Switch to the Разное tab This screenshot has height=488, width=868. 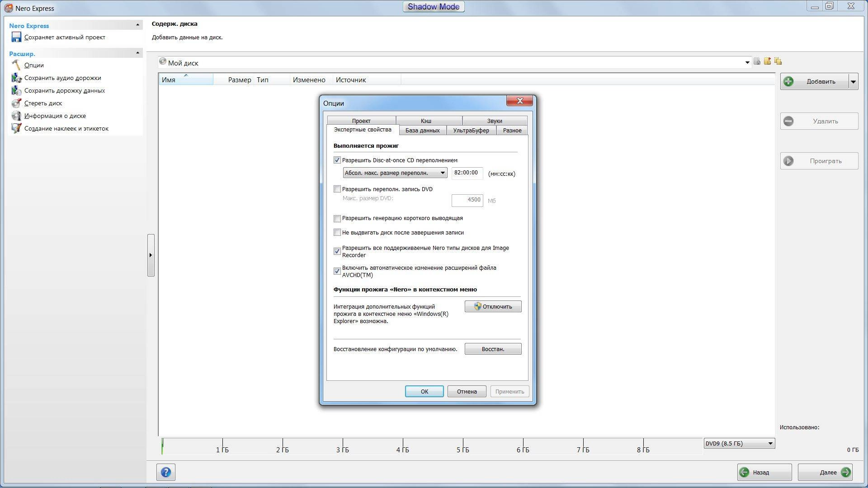[512, 130]
